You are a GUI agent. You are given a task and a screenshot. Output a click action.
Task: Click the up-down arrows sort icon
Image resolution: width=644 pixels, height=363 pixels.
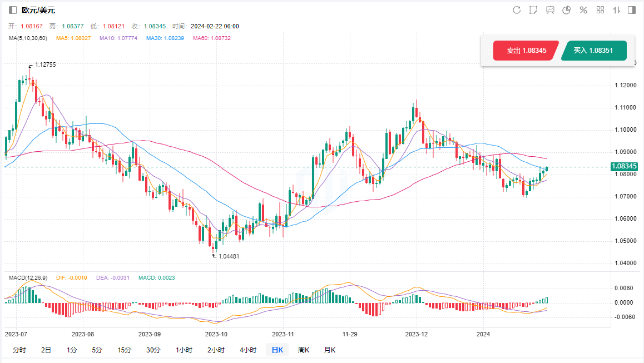click(x=616, y=10)
